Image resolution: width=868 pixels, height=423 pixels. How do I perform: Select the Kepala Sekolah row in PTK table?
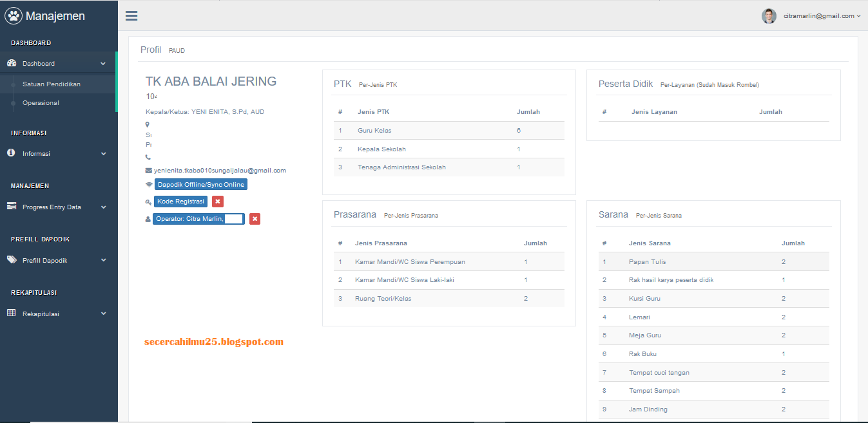449,149
